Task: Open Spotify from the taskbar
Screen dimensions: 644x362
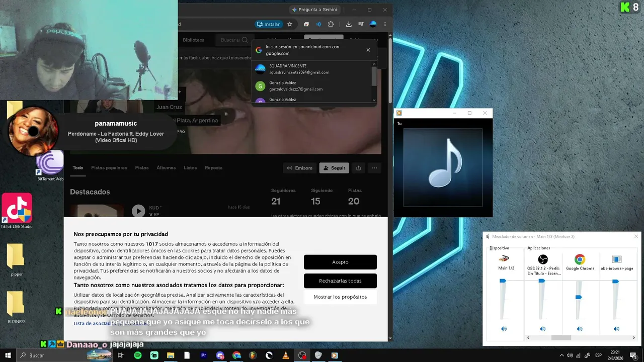Action: point(138,355)
